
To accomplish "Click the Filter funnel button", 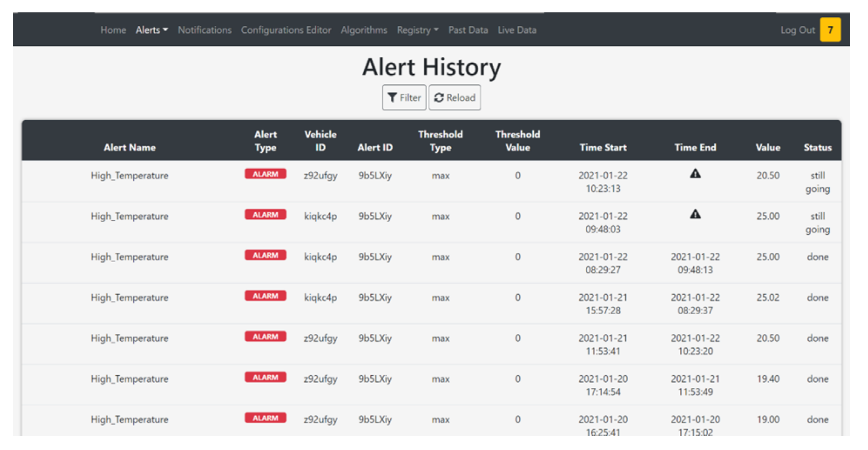I will tap(404, 98).
